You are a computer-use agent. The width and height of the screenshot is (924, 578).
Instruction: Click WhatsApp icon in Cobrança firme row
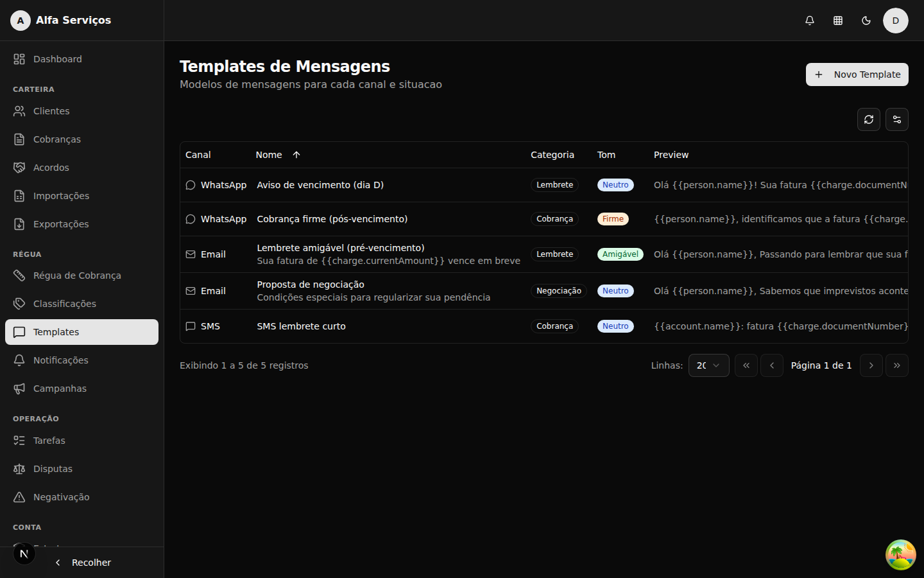click(x=191, y=219)
